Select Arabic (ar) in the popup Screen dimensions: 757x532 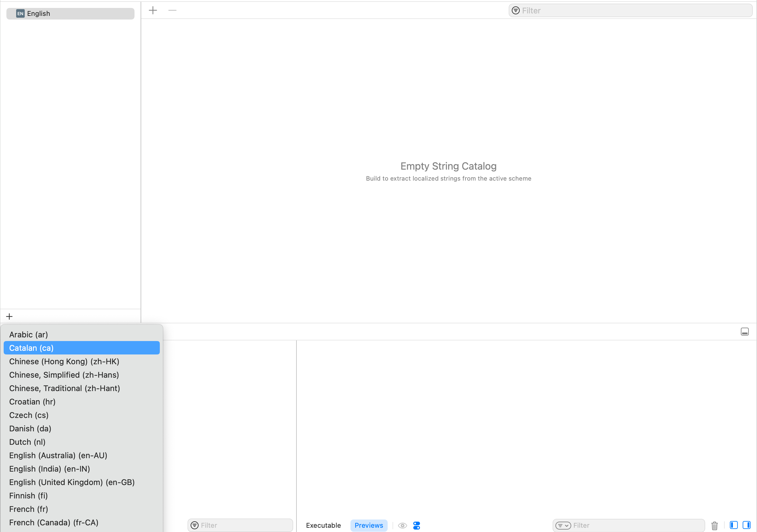pyautogui.click(x=29, y=334)
